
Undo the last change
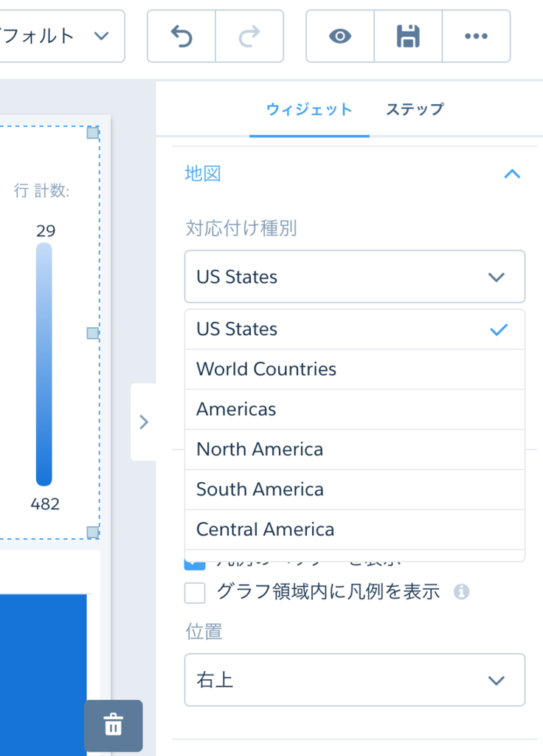(x=181, y=36)
